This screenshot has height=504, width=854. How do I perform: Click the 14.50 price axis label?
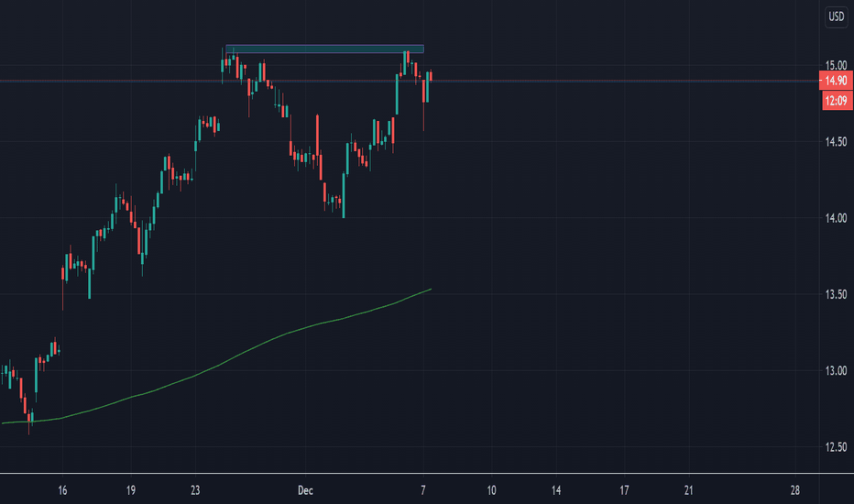tap(836, 142)
